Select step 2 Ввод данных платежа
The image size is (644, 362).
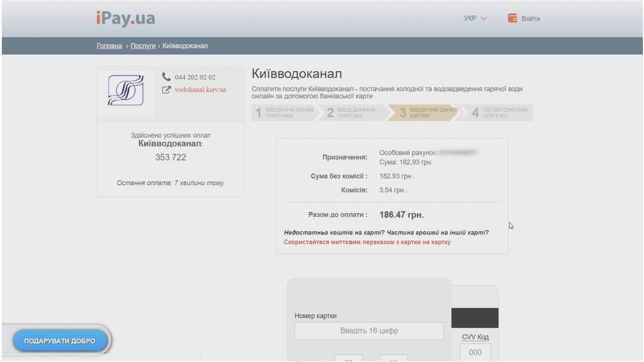352,113
